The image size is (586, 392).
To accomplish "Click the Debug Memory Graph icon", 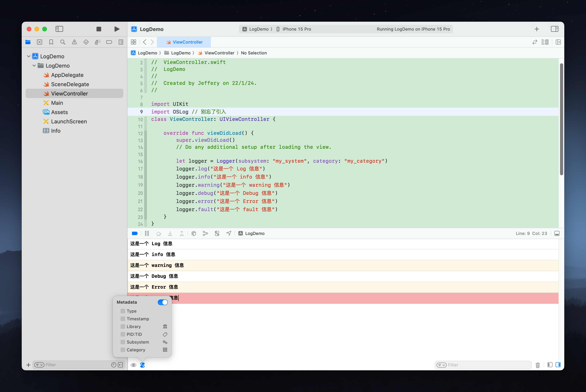I will (x=205, y=233).
